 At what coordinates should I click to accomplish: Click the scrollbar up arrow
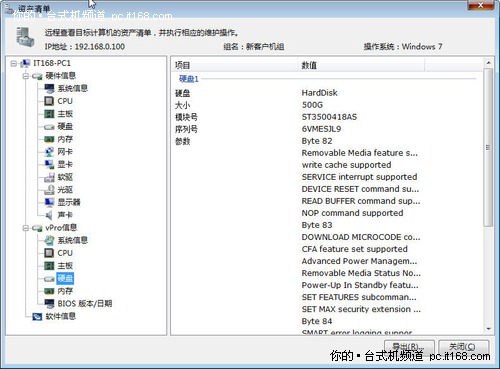[488, 63]
